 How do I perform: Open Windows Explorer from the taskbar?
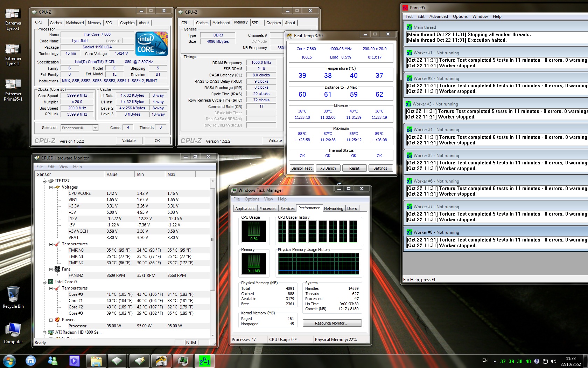[x=96, y=361]
